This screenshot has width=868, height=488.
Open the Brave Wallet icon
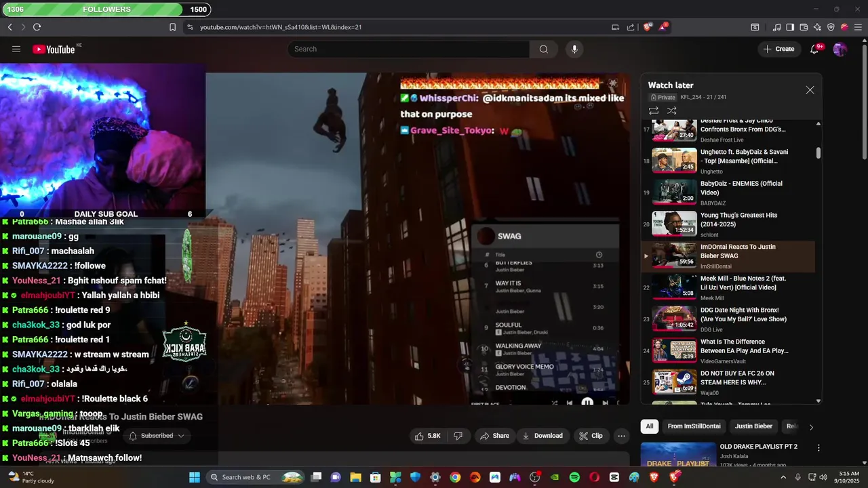(804, 27)
